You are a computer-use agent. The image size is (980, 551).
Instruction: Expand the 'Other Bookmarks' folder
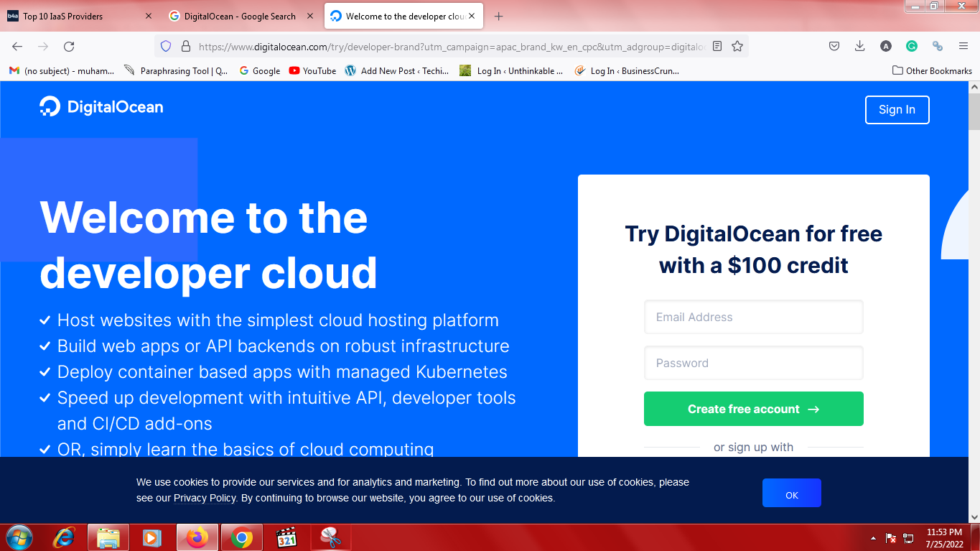tap(932, 70)
